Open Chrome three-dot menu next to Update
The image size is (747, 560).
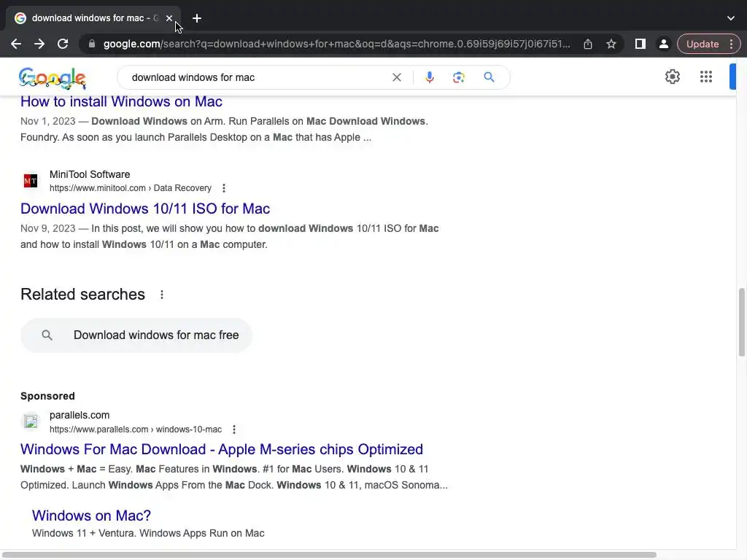coord(731,44)
